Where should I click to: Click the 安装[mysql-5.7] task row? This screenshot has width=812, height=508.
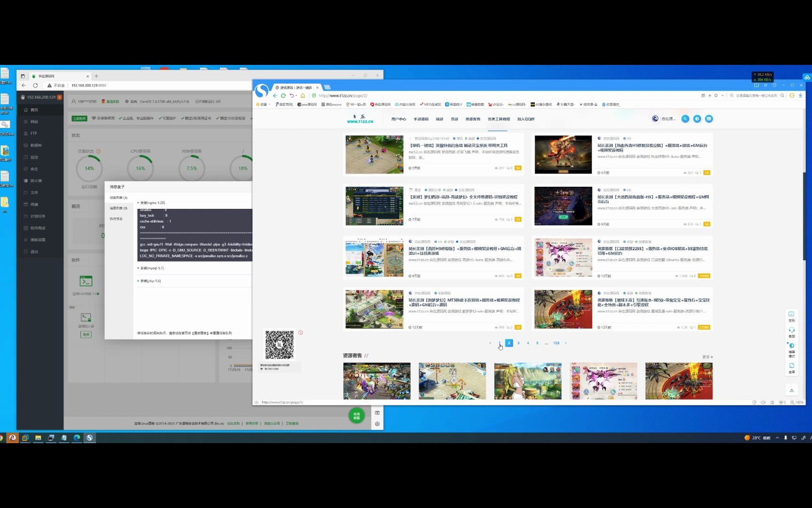click(x=194, y=268)
